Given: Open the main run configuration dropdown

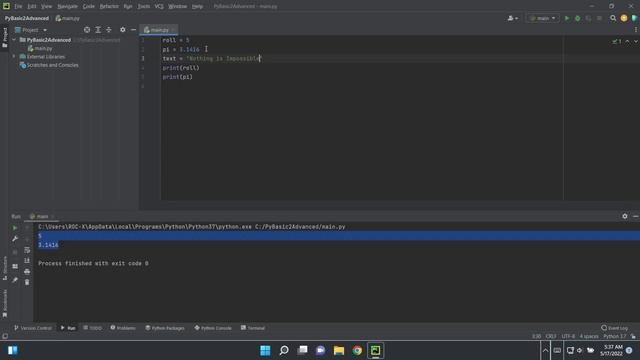Looking at the screenshot, I should coord(542,18).
